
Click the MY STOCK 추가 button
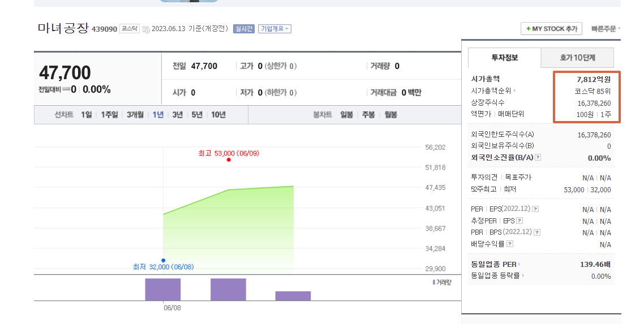[x=551, y=29]
